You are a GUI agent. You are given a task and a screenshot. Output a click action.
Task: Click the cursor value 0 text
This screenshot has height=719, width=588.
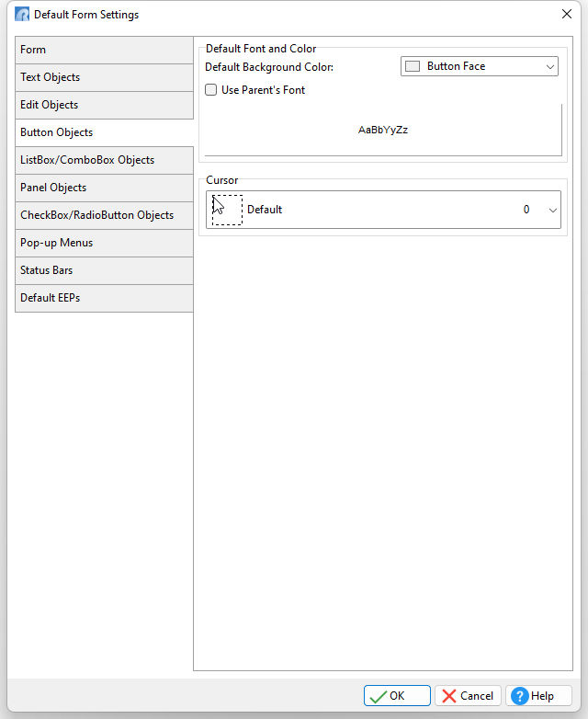[x=526, y=210]
